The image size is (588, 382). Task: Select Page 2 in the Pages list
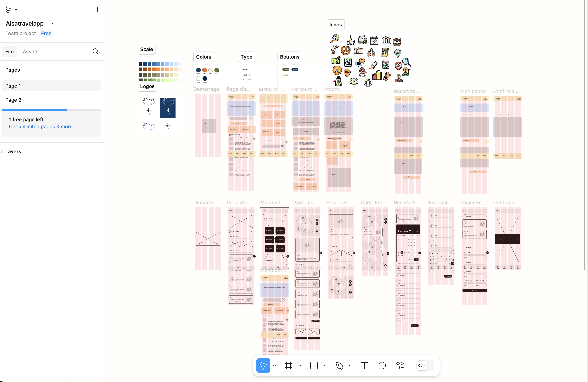[x=14, y=100]
